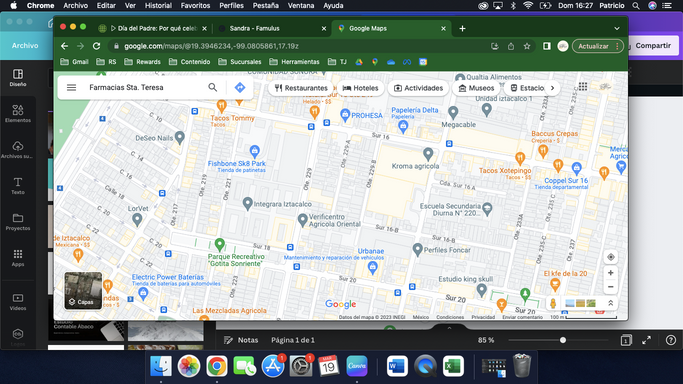Screen dimensions: 683x384
Task: Open directions with the blue arrow icon
Action: [x=240, y=88]
